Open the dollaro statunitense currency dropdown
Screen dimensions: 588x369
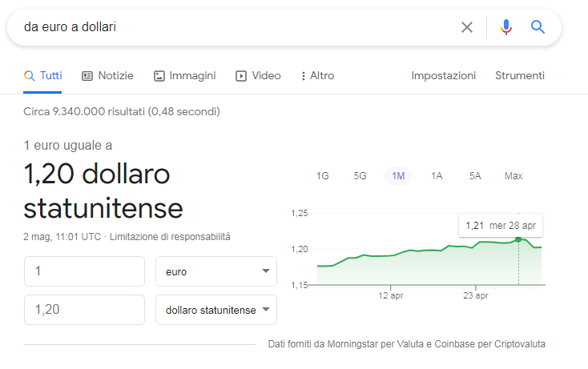tap(216, 310)
